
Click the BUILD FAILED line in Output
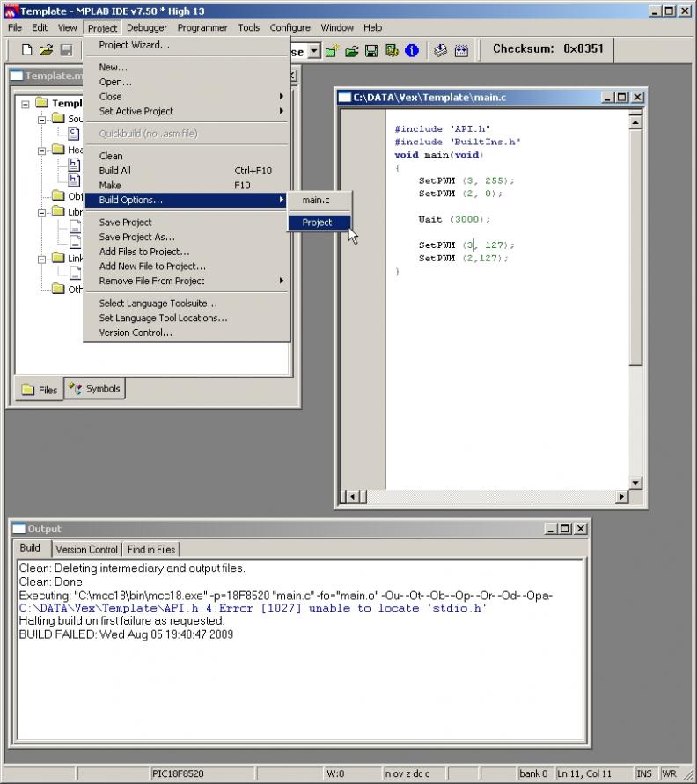[x=126, y=634]
